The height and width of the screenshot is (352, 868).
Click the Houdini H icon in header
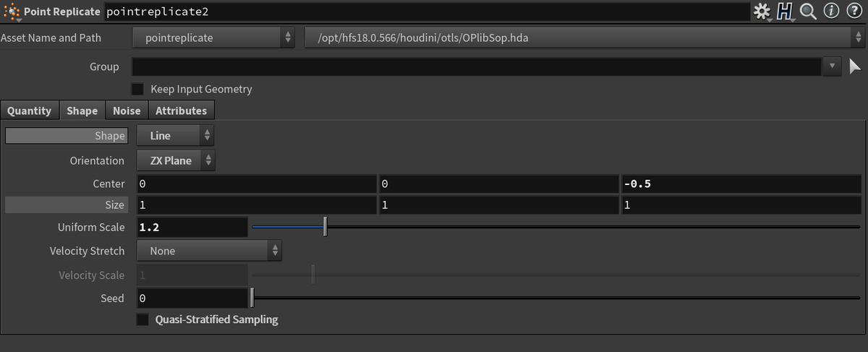[x=785, y=12]
